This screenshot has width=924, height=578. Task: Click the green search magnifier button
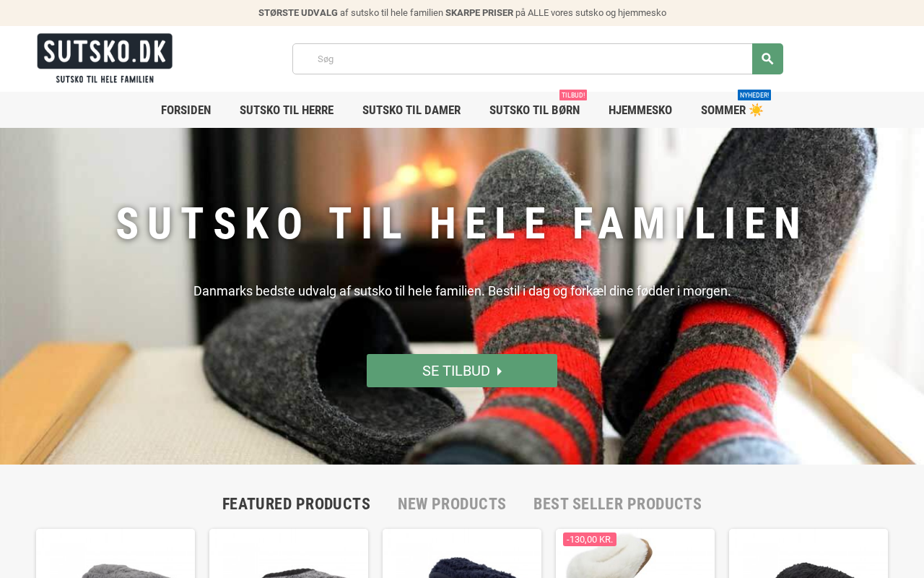pos(767,59)
